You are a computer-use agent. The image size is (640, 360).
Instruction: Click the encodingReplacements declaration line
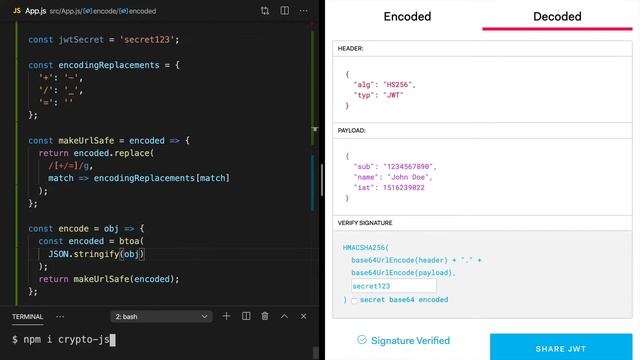[x=104, y=65]
